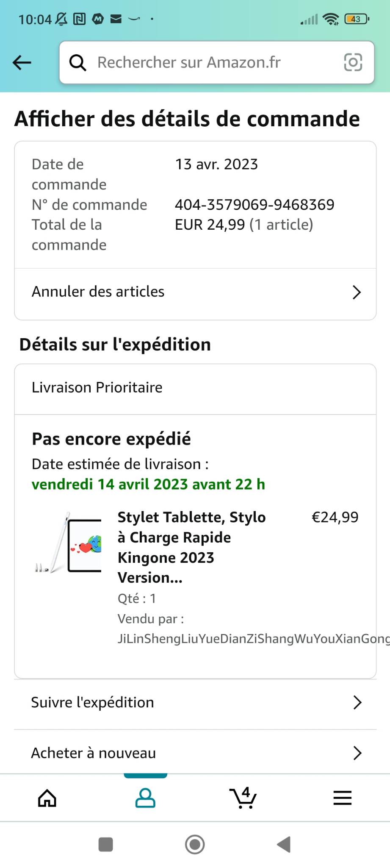
Task: Tap the stylus product thumbnail
Action: click(69, 543)
